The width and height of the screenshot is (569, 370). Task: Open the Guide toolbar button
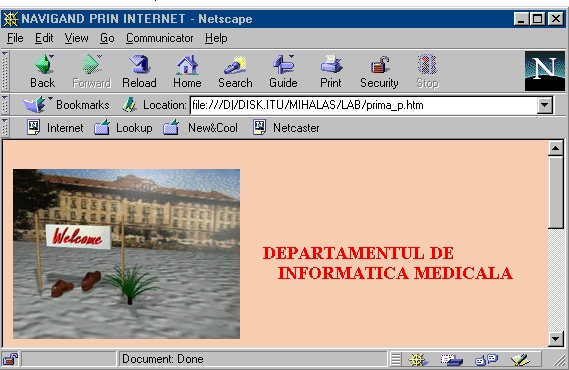pyautogui.click(x=283, y=71)
